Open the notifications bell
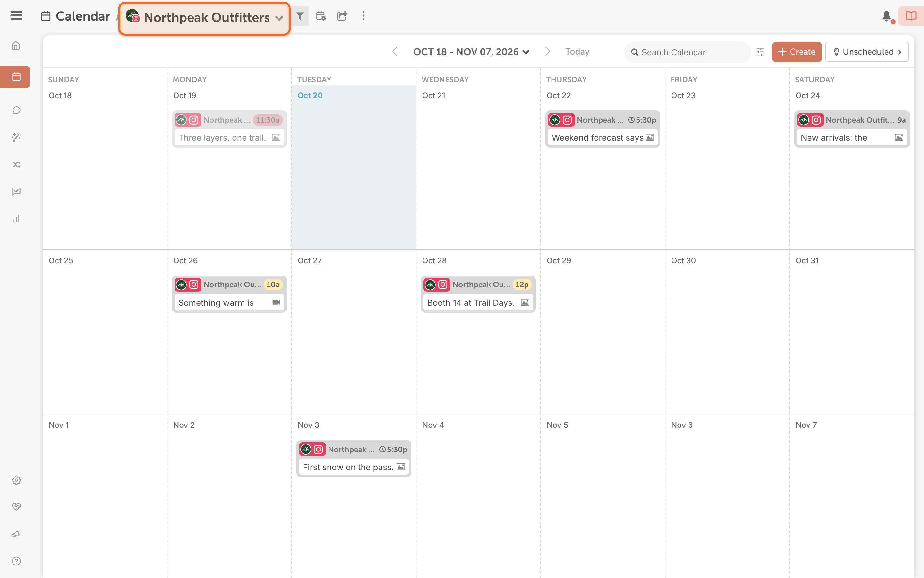The height and width of the screenshot is (578, 924). point(887,16)
